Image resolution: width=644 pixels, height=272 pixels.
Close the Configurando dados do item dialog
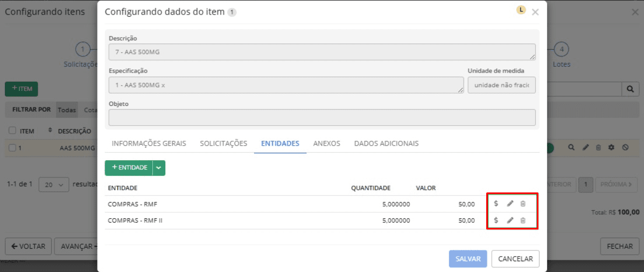point(535,12)
